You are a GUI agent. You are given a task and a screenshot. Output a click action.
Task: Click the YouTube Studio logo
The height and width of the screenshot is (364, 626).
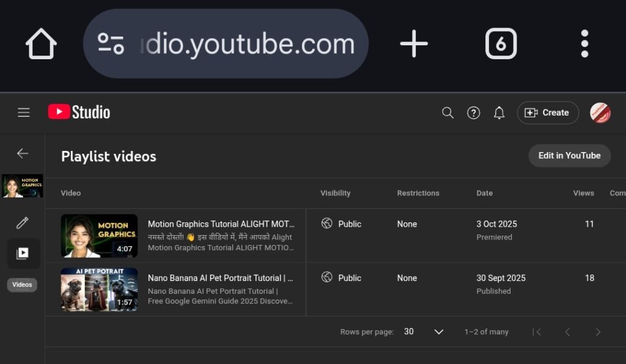pyautogui.click(x=79, y=112)
